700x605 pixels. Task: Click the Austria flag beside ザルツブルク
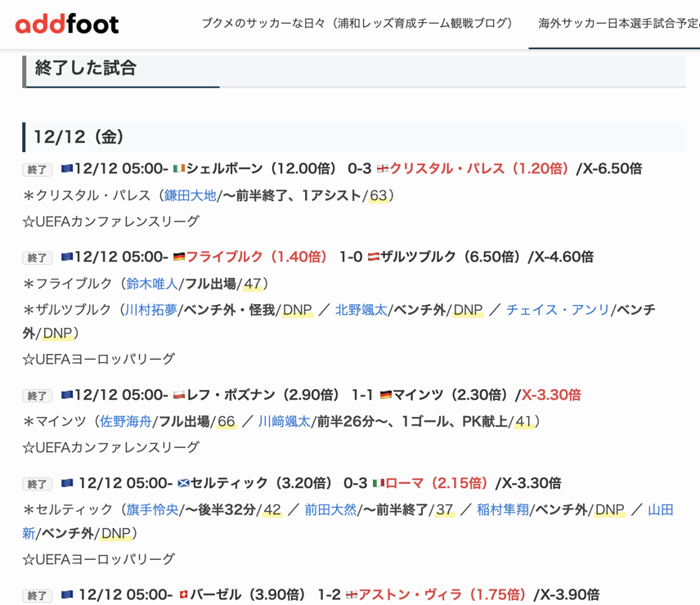click(373, 258)
